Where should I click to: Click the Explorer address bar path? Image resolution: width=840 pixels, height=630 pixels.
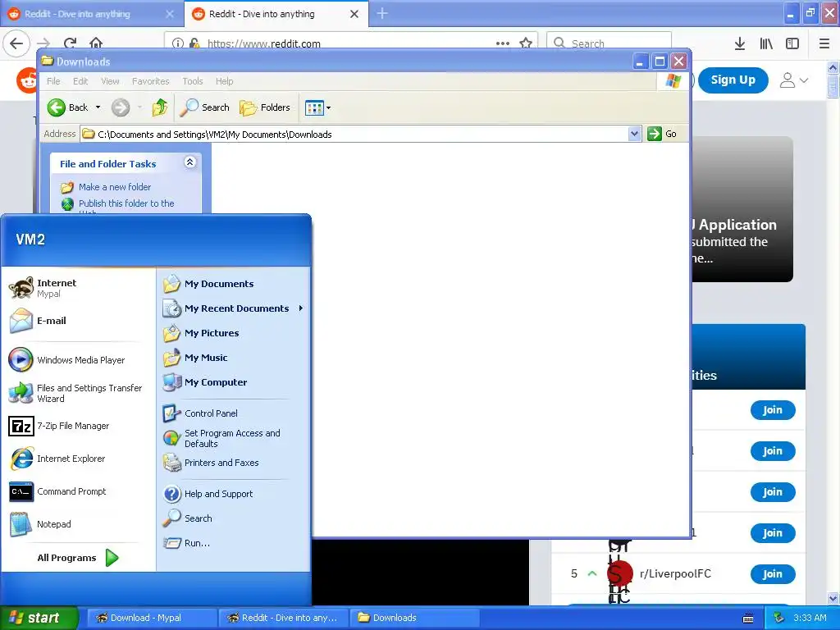pos(354,134)
